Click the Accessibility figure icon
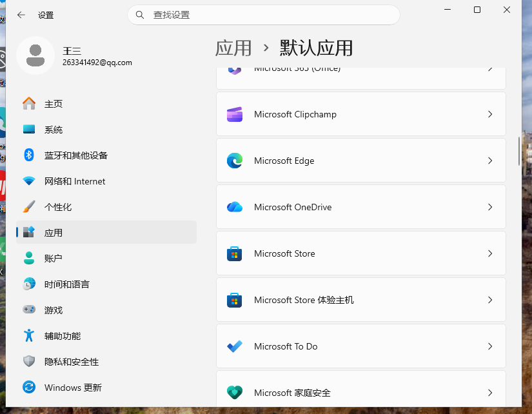Image resolution: width=532 pixels, height=414 pixels. [29, 335]
